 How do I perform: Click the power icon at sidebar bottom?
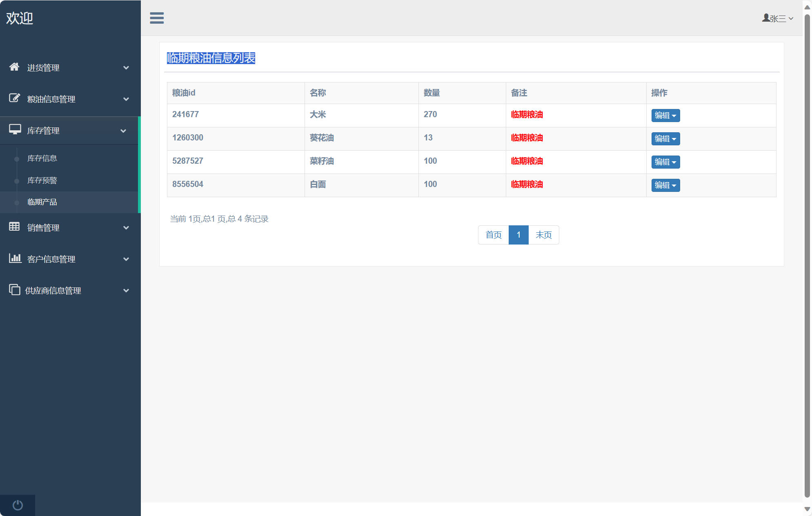[x=18, y=505]
